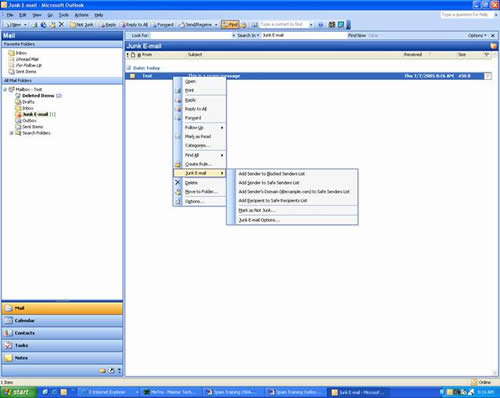Screen dimensions: 500x398
Task: Toggle the highlighted Find toolbar button
Action: [x=230, y=24]
